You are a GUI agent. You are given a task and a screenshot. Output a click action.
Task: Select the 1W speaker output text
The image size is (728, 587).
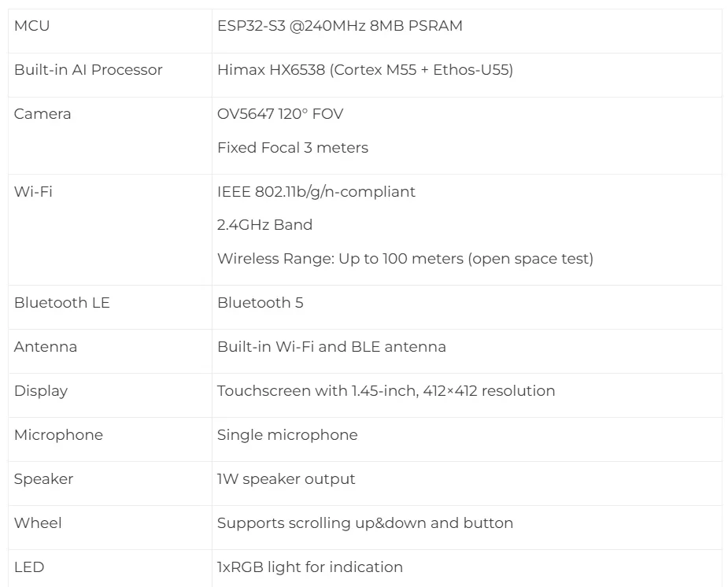(286, 479)
